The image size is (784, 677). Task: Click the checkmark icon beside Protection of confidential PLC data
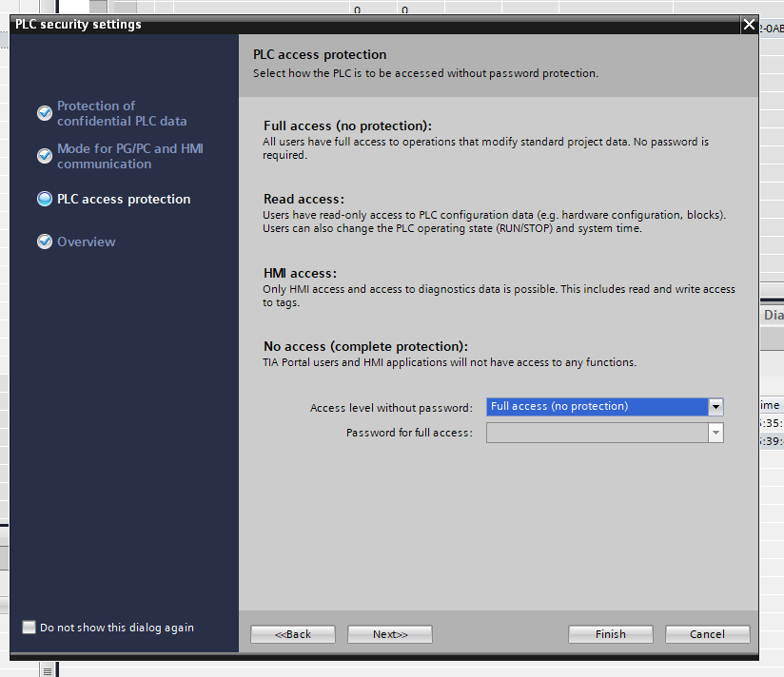pos(45,113)
